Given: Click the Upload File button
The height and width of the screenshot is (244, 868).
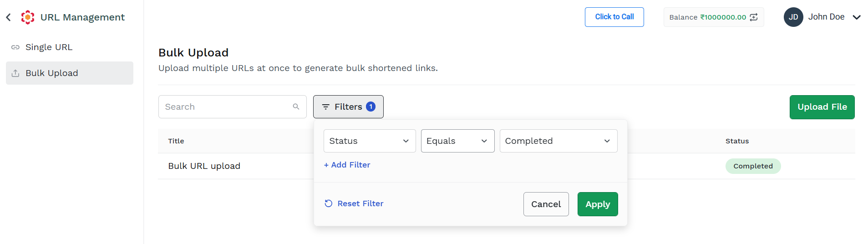Looking at the screenshot, I should pyautogui.click(x=822, y=107).
